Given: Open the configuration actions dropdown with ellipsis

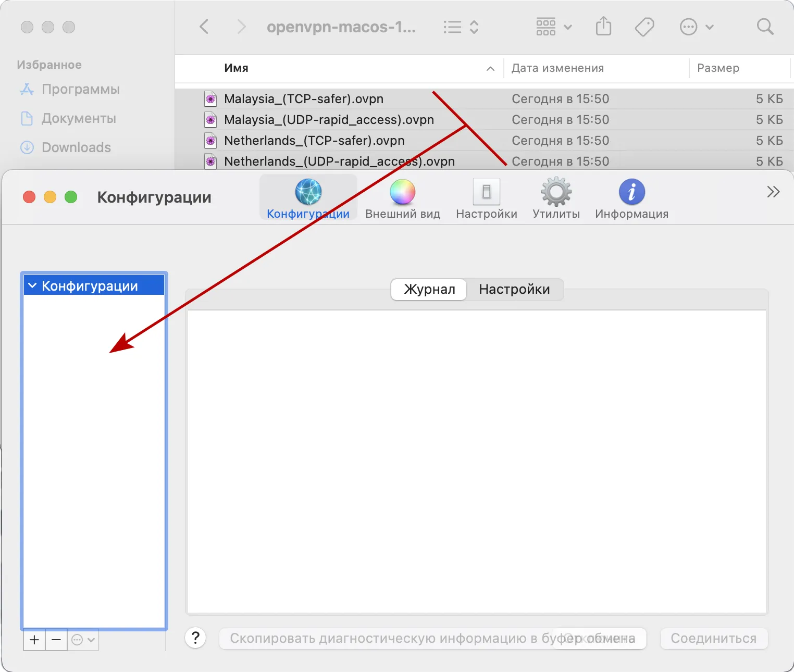Looking at the screenshot, I should coord(83,640).
